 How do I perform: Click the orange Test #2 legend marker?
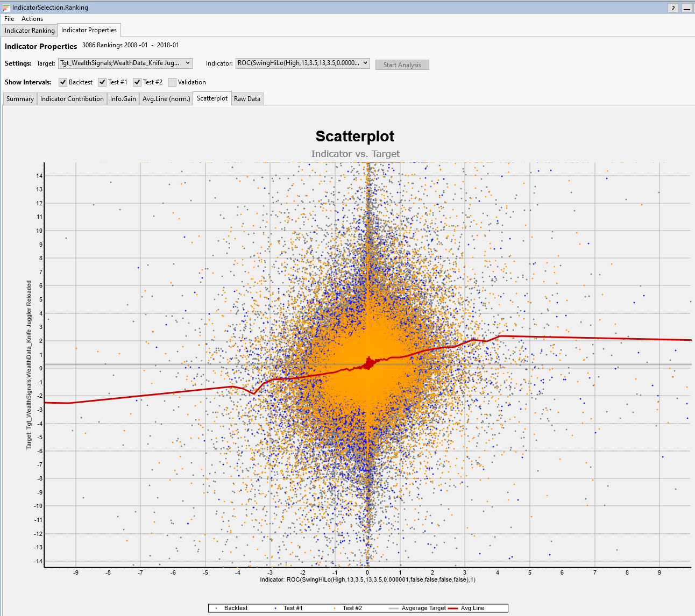335,608
